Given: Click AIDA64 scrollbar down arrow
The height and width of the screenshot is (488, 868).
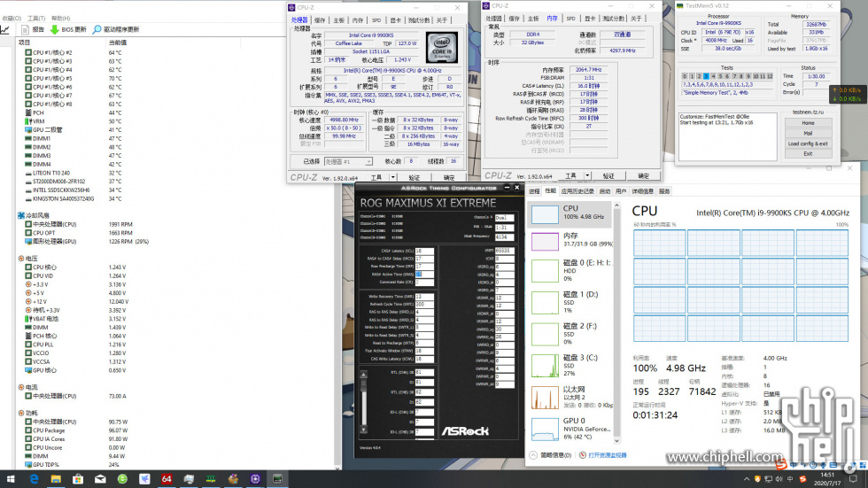Looking at the screenshot, I should pos(337,468).
